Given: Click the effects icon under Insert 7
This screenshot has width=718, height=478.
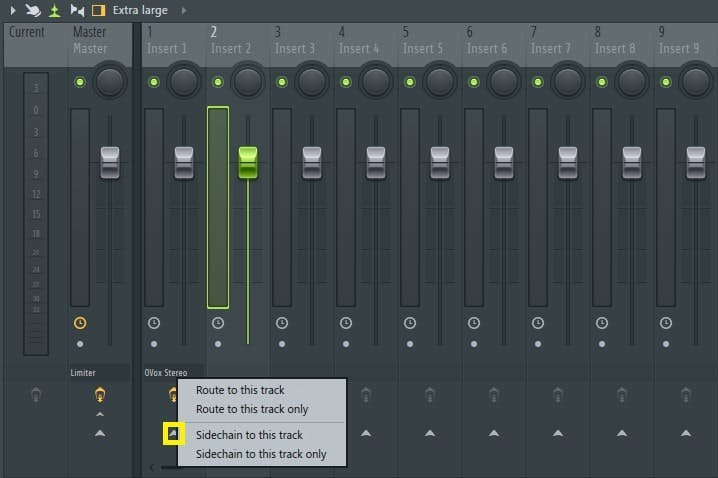Looking at the screenshot, I should pyautogui.click(x=558, y=395).
